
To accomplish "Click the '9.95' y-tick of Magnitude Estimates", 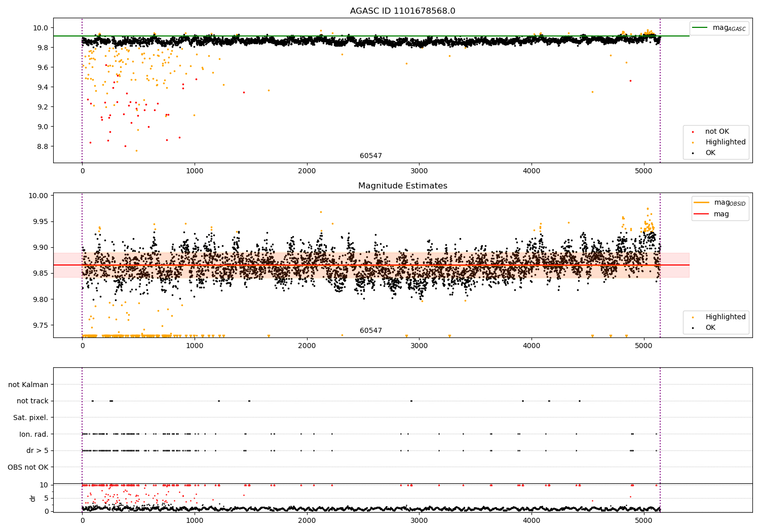I will click(42, 222).
